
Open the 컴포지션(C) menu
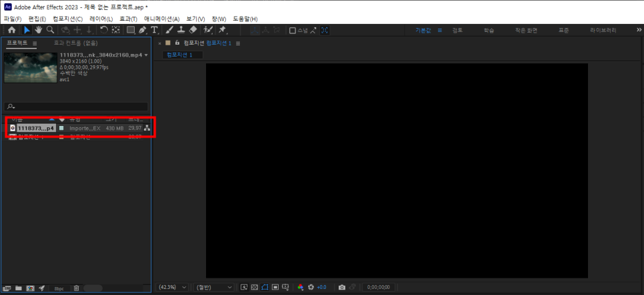tap(67, 19)
